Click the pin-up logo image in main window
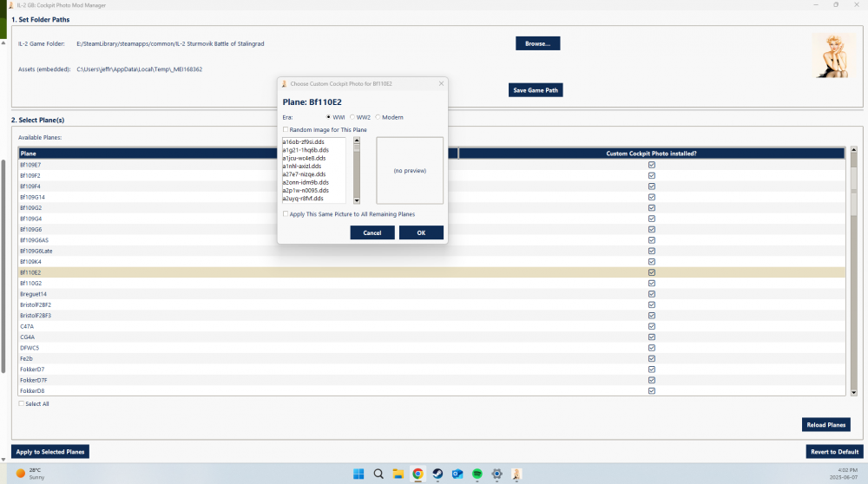 coord(833,56)
